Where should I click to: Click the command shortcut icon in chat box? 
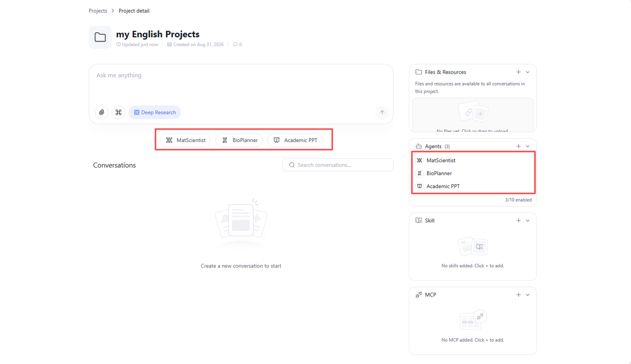point(118,113)
